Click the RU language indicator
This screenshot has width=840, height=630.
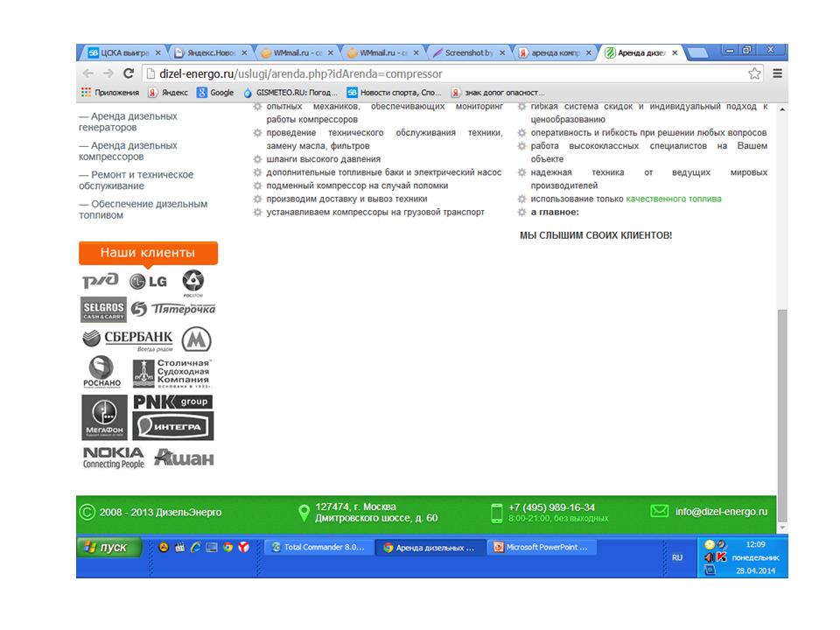click(677, 557)
